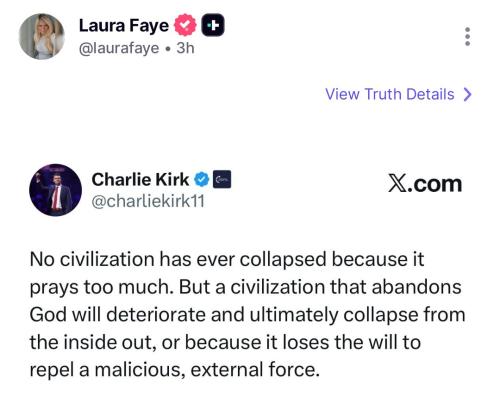This screenshot has height=415, width=500.
Task: Open the View Truth Details link
Action: (x=390, y=94)
